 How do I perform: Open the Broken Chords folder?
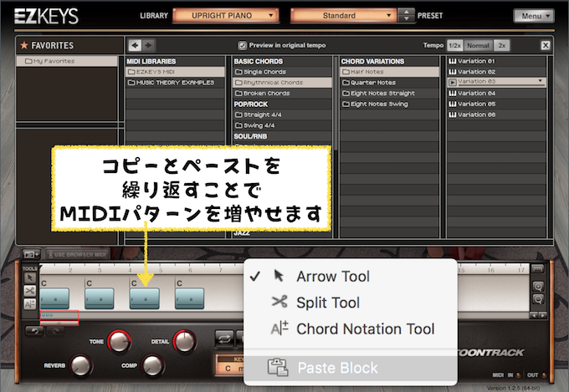(282, 94)
